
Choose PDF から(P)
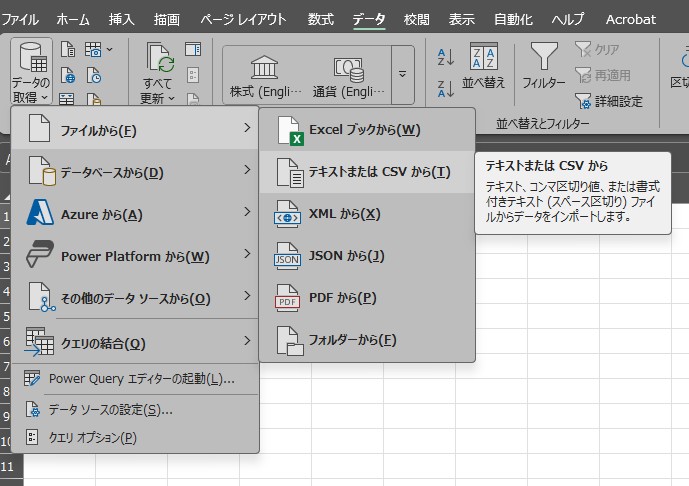367,298
